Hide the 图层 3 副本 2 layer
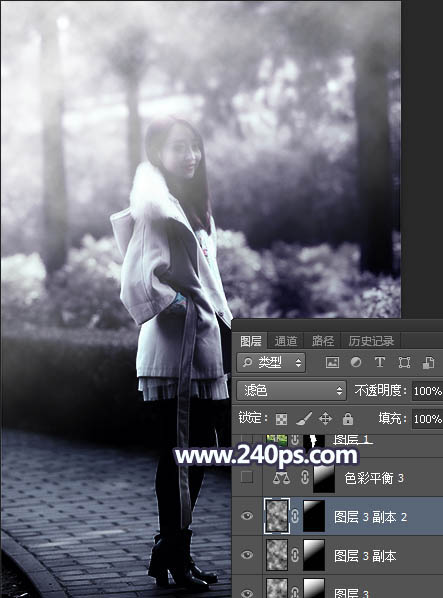 247,516
